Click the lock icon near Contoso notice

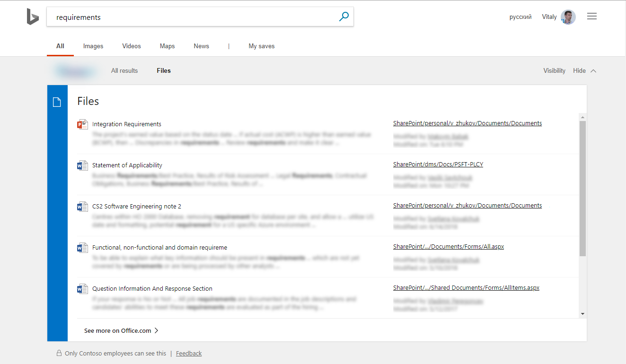(x=59, y=353)
